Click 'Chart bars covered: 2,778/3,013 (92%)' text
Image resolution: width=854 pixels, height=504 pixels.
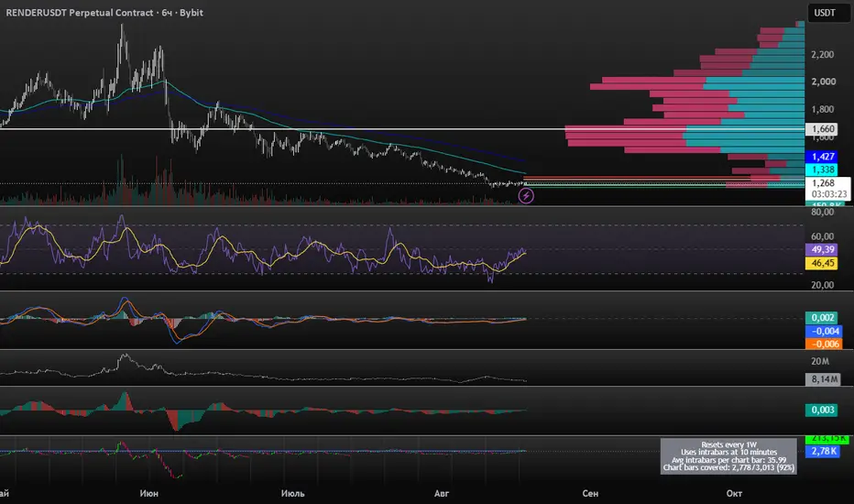(x=728, y=467)
